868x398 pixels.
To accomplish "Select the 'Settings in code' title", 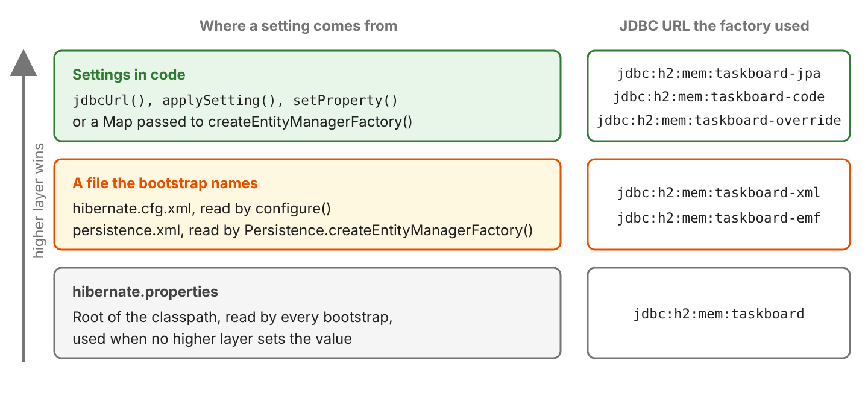I will tap(129, 75).
